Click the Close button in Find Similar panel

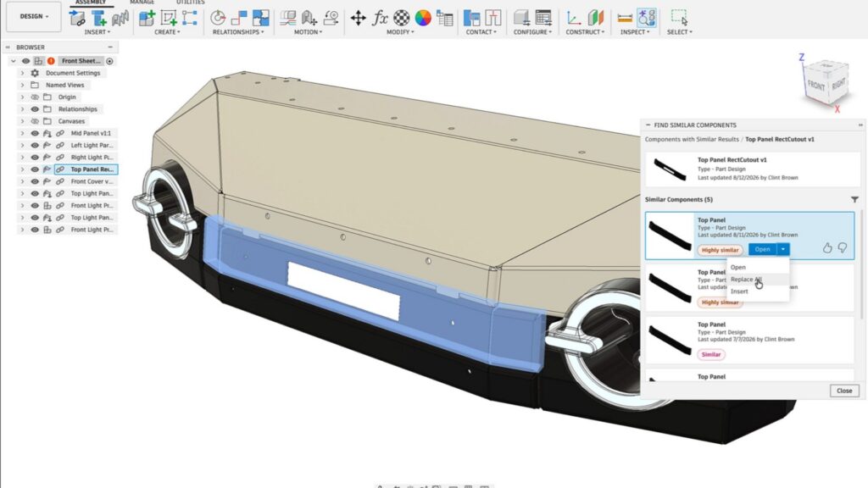tap(844, 391)
